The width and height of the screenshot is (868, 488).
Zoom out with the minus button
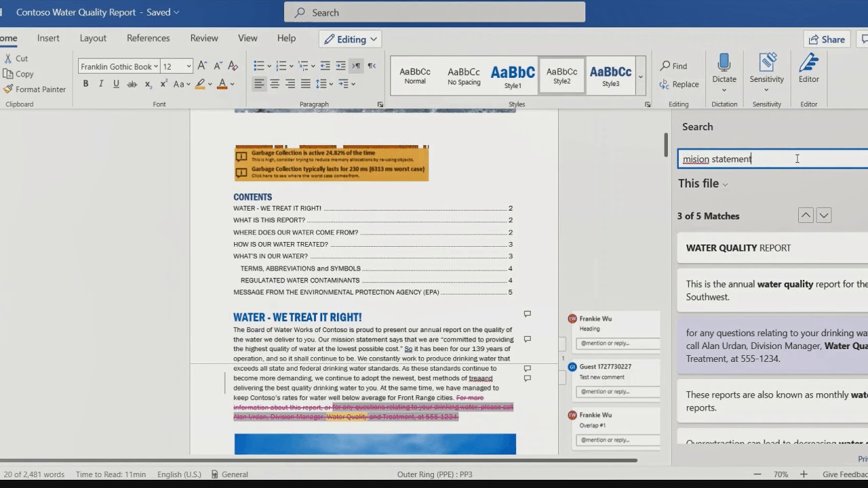click(x=757, y=474)
